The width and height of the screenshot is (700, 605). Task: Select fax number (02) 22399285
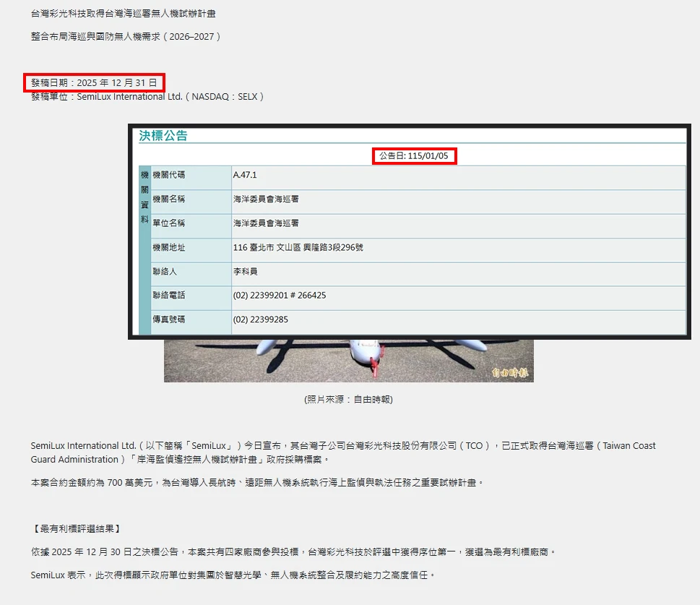point(260,319)
